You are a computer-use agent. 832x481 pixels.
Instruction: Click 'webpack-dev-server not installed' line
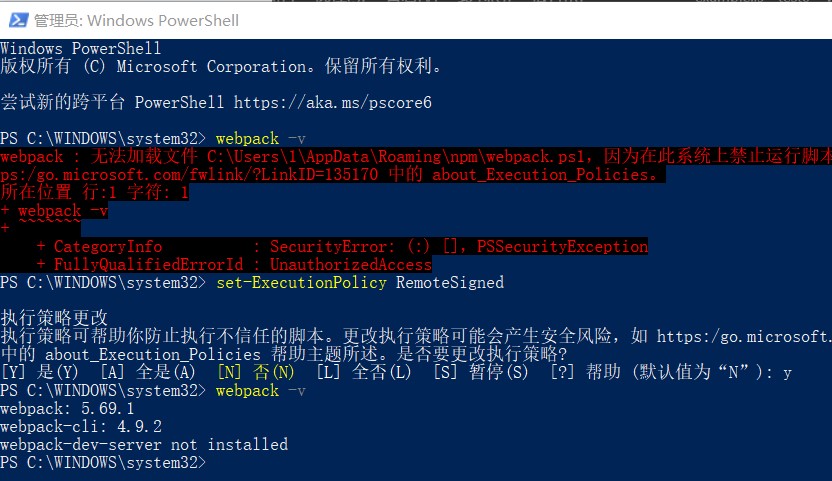click(x=144, y=444)
